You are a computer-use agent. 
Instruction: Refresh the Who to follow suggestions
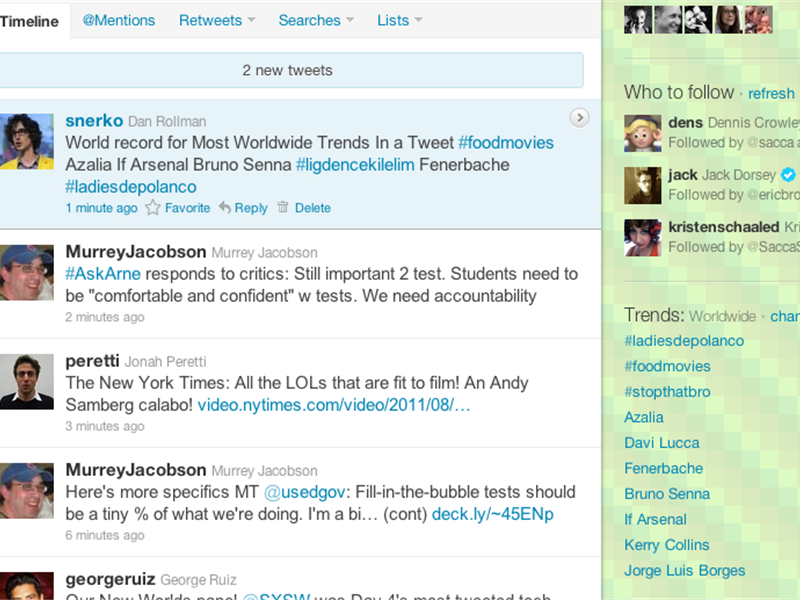(771, 93)
